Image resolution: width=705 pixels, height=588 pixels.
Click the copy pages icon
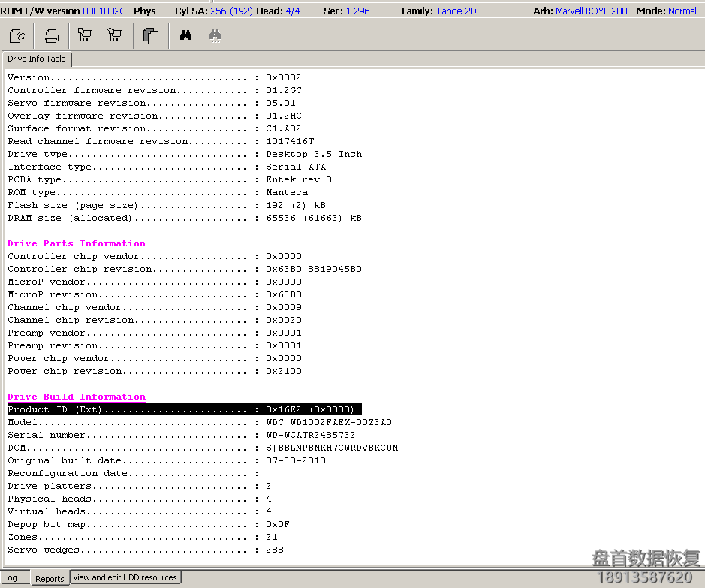151,35
